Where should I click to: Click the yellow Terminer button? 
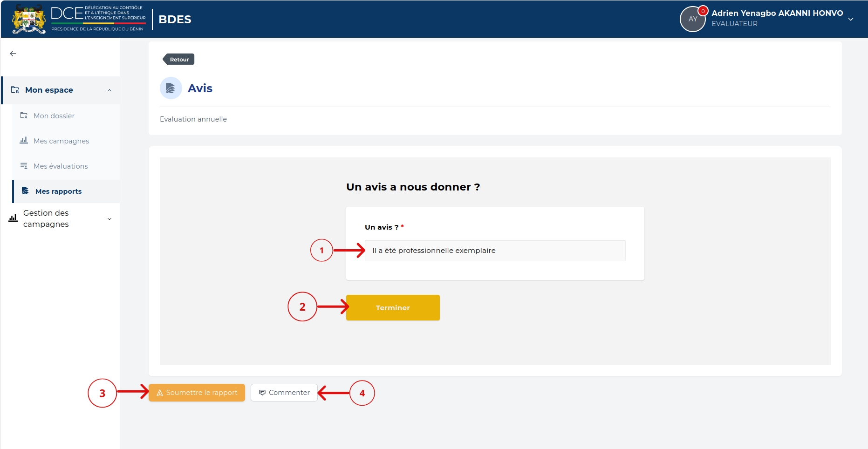click(393, 307)
